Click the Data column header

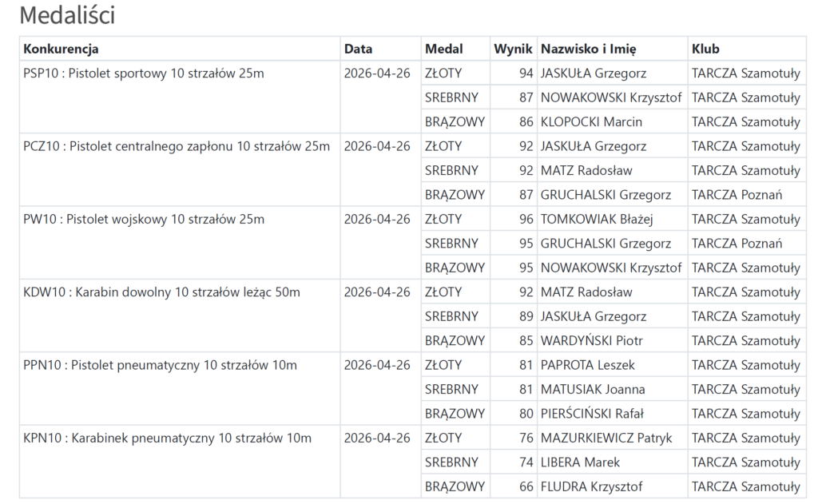pos(358,49)
